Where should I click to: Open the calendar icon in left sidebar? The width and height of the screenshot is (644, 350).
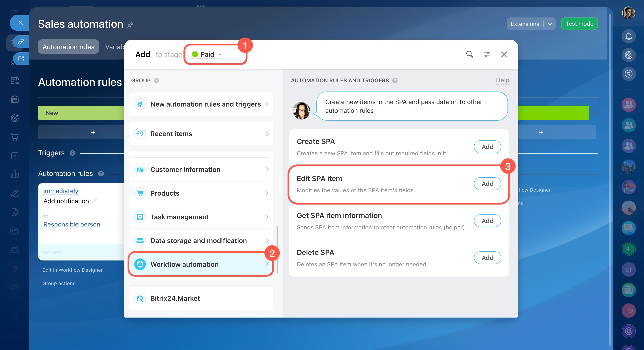tap(15, 81)
